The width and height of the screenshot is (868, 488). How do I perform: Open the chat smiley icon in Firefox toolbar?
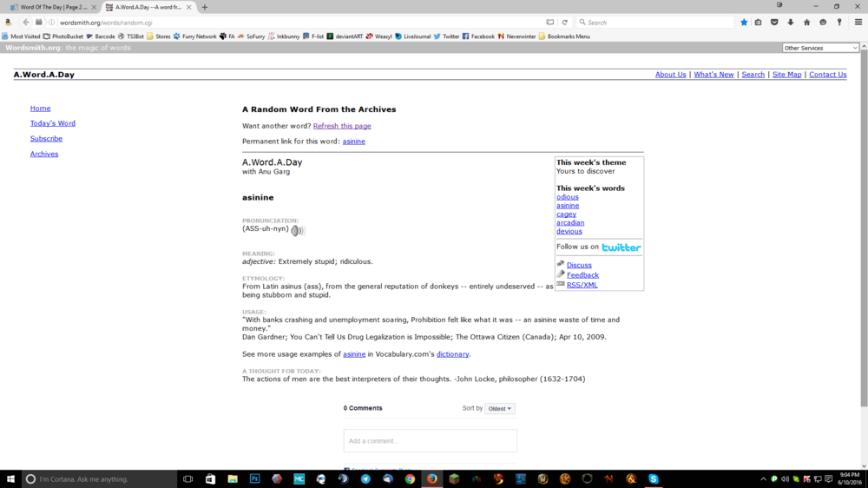pos(823,23)
